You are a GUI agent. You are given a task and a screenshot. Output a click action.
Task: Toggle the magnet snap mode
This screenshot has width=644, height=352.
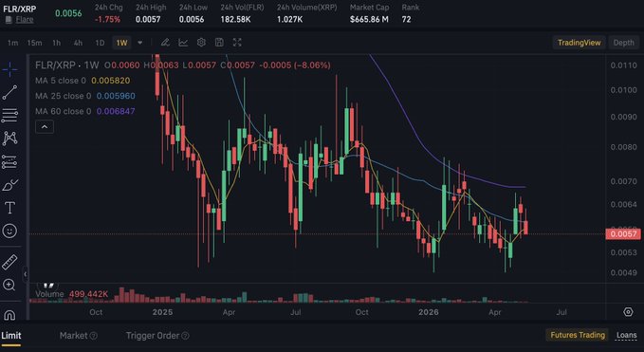[9, 315]
